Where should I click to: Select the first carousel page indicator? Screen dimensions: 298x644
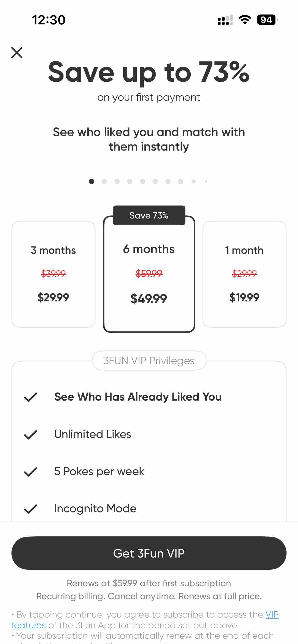click(91, 181)
